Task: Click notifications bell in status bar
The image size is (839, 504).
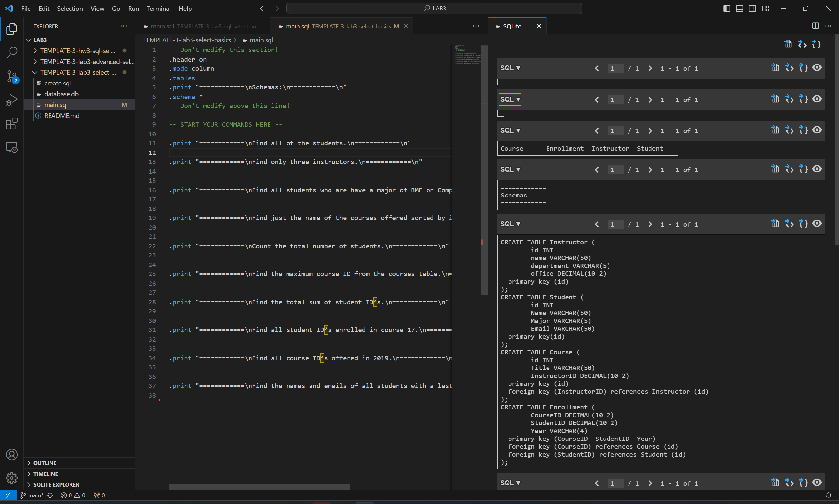Action: [829, 495]
